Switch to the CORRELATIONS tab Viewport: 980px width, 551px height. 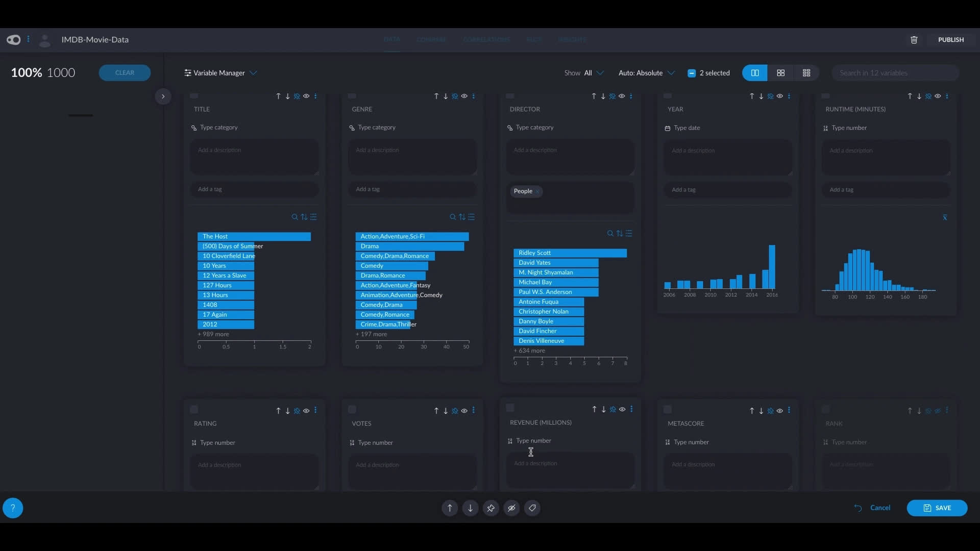[486, 39]
